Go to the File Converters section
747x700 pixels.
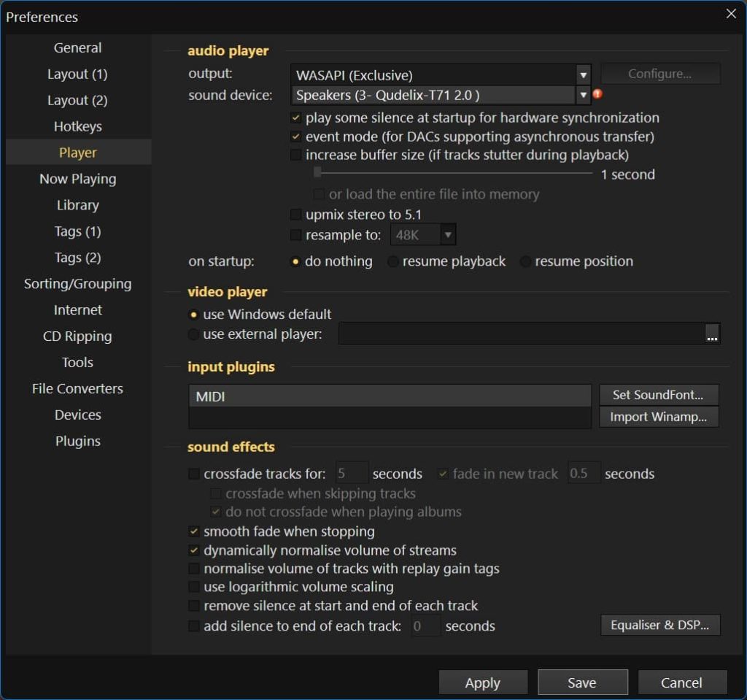click(x=77, y=388)
